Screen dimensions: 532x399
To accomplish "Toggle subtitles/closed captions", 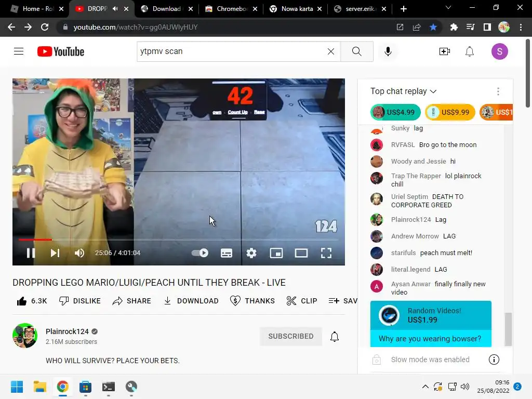I will pos(227,253).
